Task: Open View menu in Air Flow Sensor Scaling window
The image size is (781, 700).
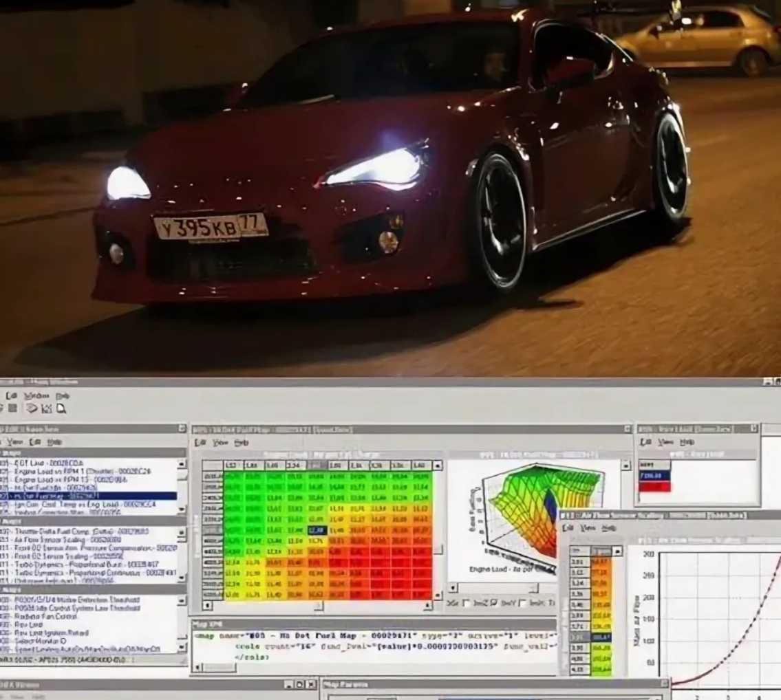Action: [x=588, y=527]
